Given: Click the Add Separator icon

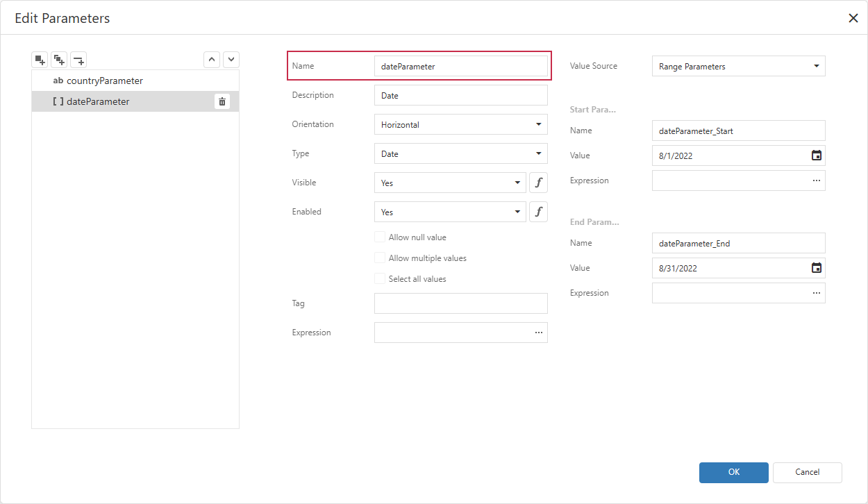Looking at the screenshot, I should point(78,60).
